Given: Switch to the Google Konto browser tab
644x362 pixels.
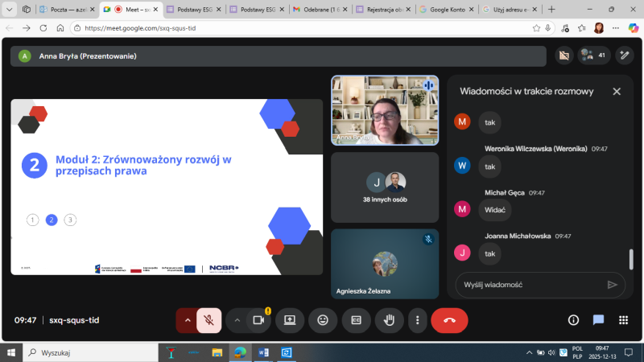Looking at the screenshot, I should coord(445,10).
